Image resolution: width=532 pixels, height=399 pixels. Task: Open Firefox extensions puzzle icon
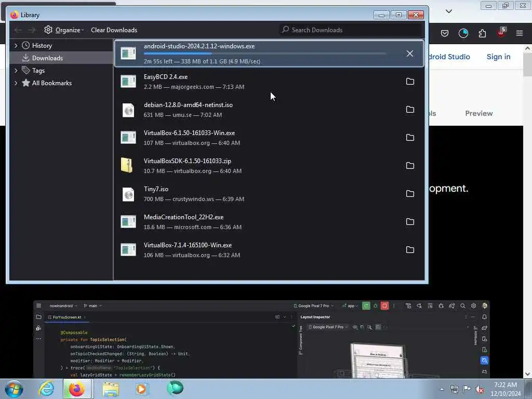[482, 33]
